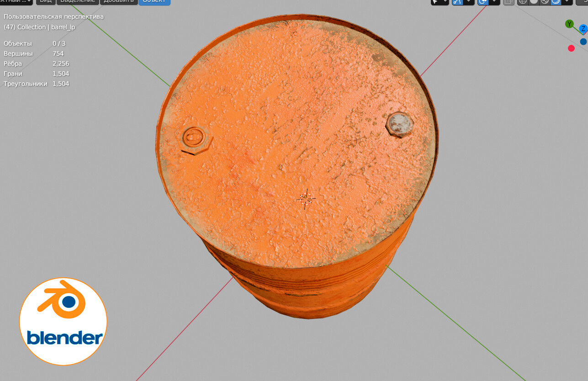Click the proportional editing icon
This screenshot has width=588, height=381.
coord(483,2)
